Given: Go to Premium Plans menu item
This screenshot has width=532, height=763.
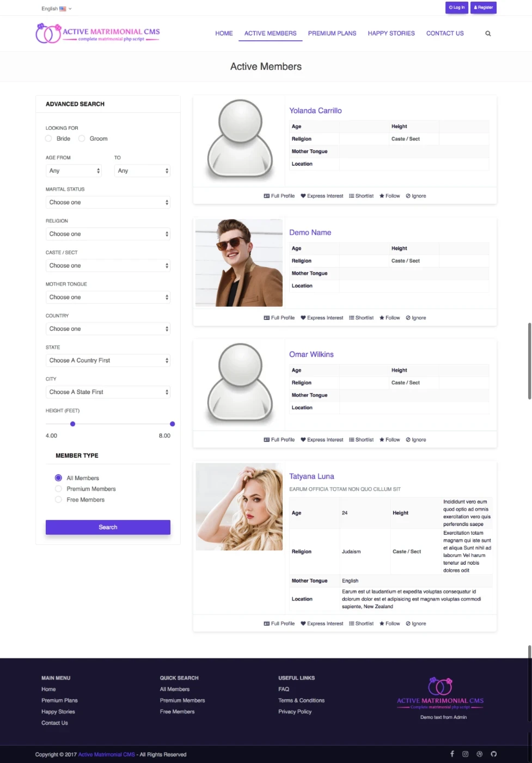Looking at the screenshot, I should [x=332, y=33].
